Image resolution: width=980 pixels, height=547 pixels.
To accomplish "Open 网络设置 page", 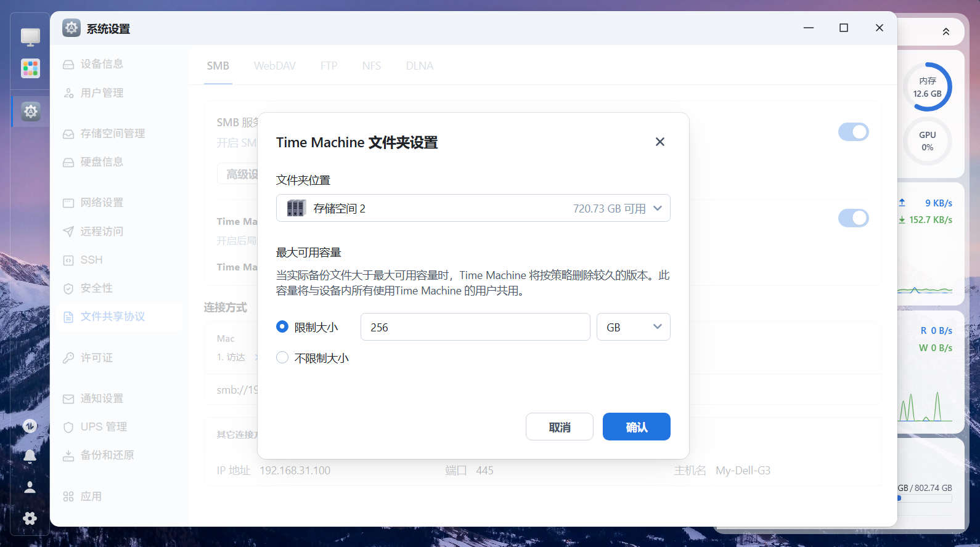I will [x=120, y=203].
